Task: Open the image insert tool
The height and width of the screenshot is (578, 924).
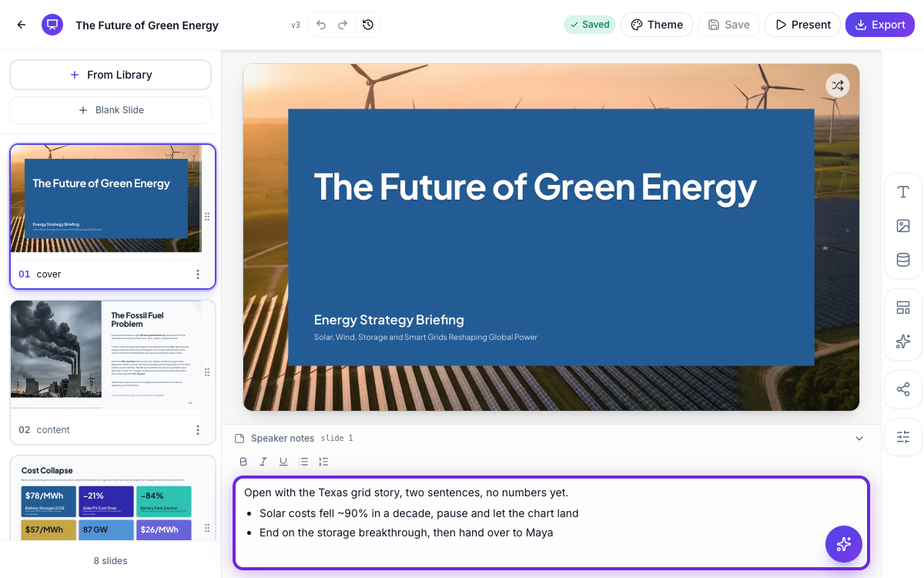Action: click(903, 226)
